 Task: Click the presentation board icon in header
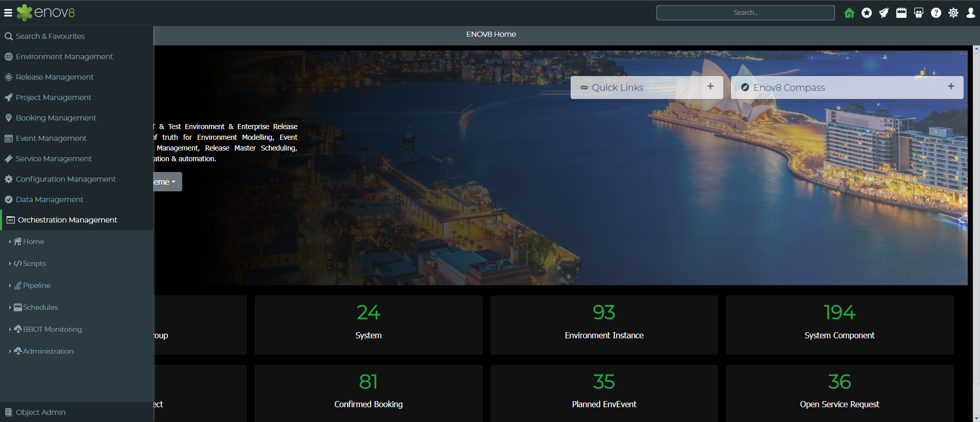coord(919,13)
